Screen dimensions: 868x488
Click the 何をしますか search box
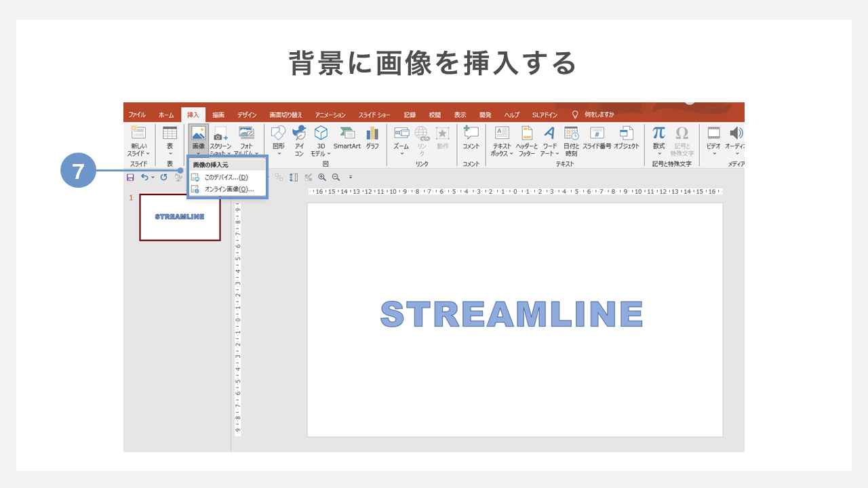click(x=594, y=115)
